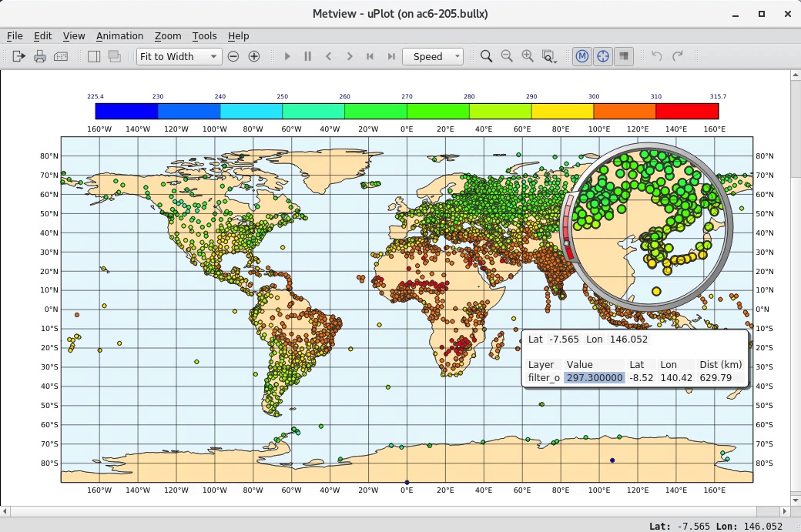Click the print icon
The width and height of the screenshot is (801, 532).
40,56
